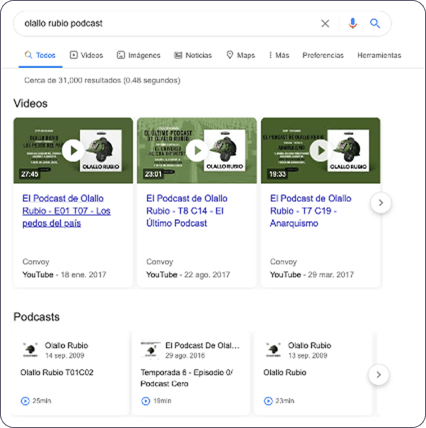426x428 pixels.
Task: Play the 23:01 'El Último Podcast' video
Action: click(197, 151)
